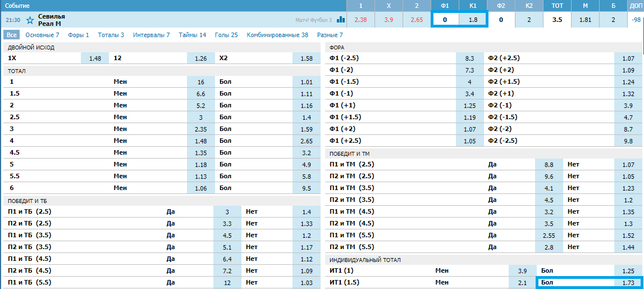Bet ИТ1 (1.5) under at 2.1

(x=522, y=283)
